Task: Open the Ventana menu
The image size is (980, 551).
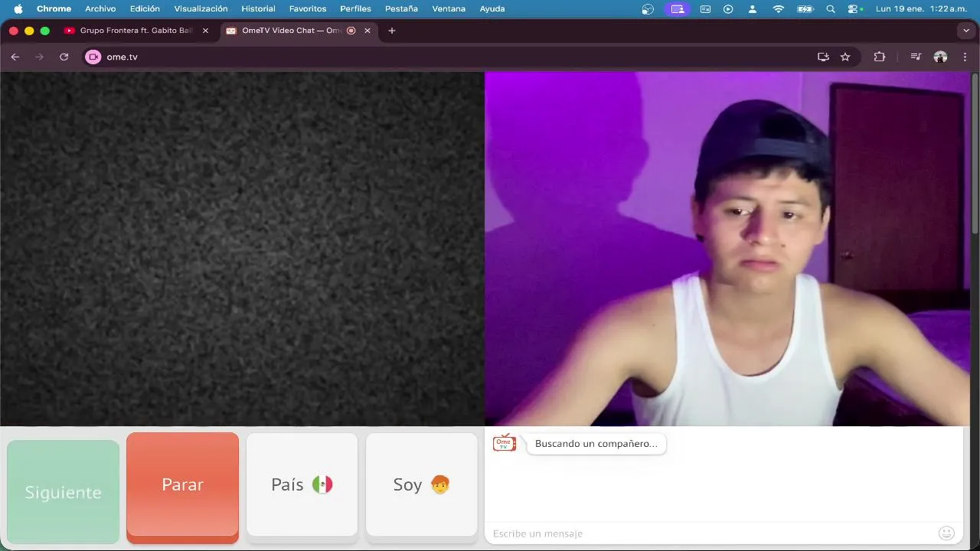Action: (x=449, y=8)
